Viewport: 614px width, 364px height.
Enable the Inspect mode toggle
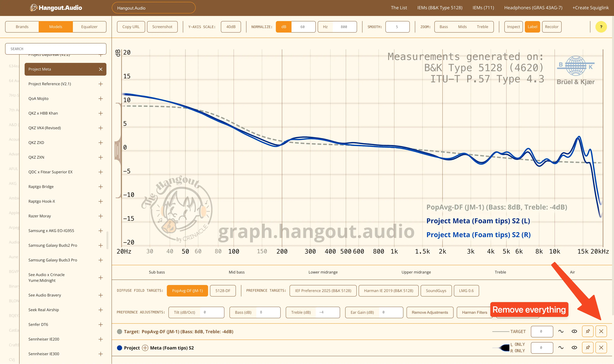[x=513, y=27]
